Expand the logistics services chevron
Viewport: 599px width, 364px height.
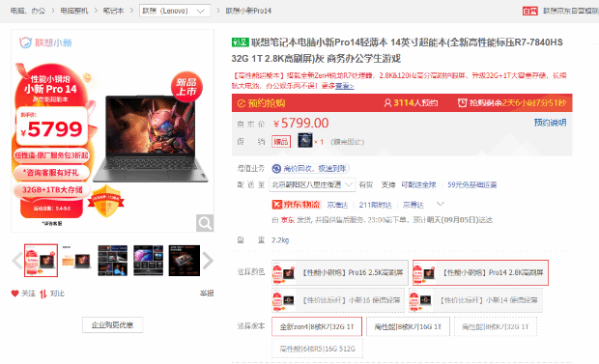point(441,204)
